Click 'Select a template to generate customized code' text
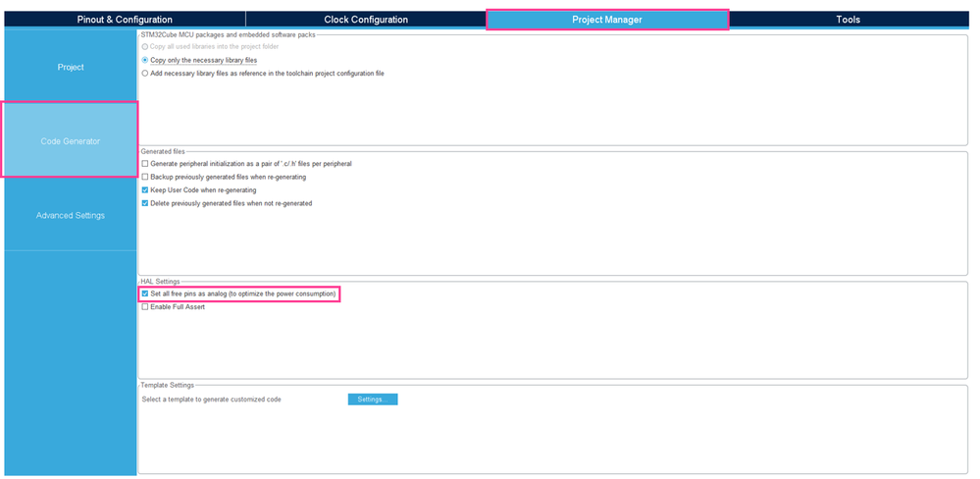Screen dimensions: 980x479 pyautogui.click(x=211, y=399)
